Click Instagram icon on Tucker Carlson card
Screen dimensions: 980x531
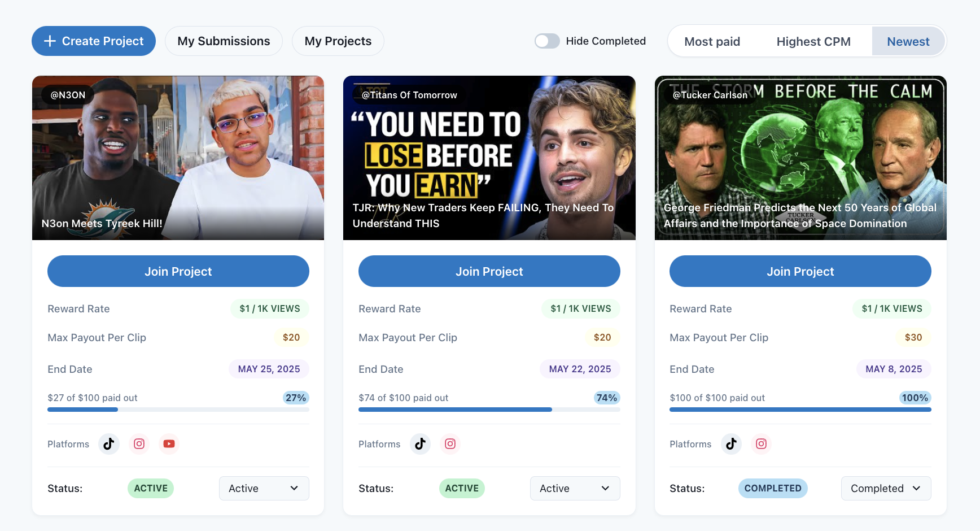pyautogui.click(x=761, y=444)
